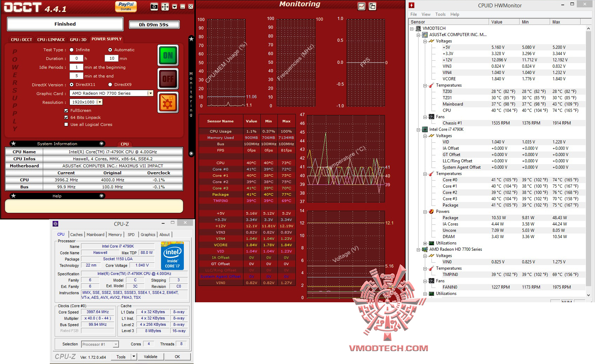This screenshot has width=595, height=364.
Task: Click the AMD Radeon HD 7700 card icon
Action: (425, 249)
